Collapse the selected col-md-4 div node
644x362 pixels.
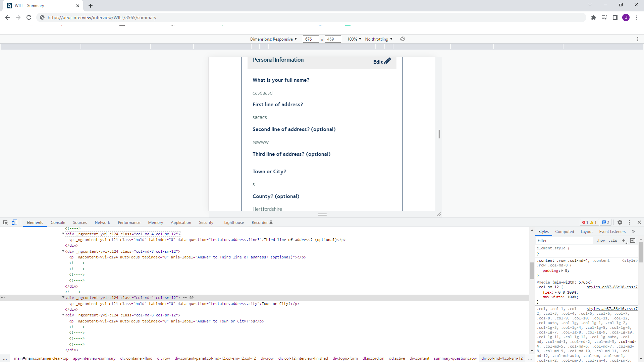[63, 297]
